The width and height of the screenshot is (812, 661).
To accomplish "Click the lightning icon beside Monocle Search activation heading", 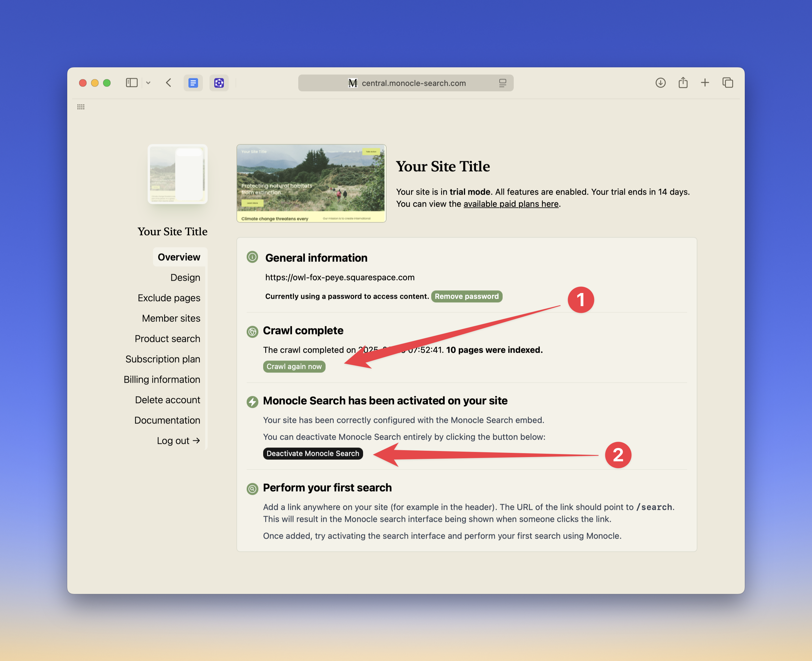I will 252,402.
